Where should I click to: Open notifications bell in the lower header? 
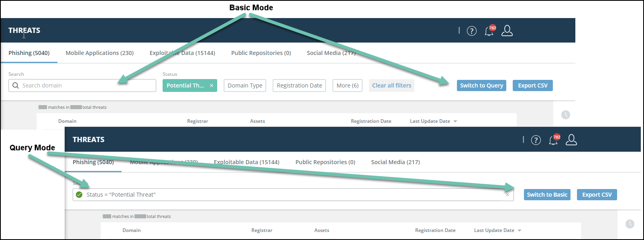click(x=553, y=140)
